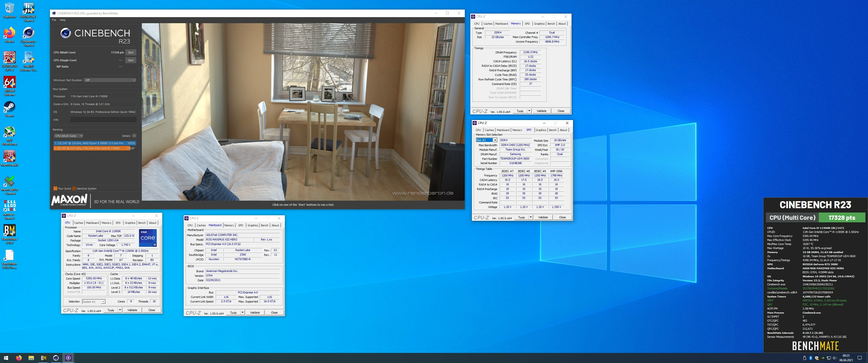
Task: Start the CPU (Single Core) test
Action: tap(131, 60)
